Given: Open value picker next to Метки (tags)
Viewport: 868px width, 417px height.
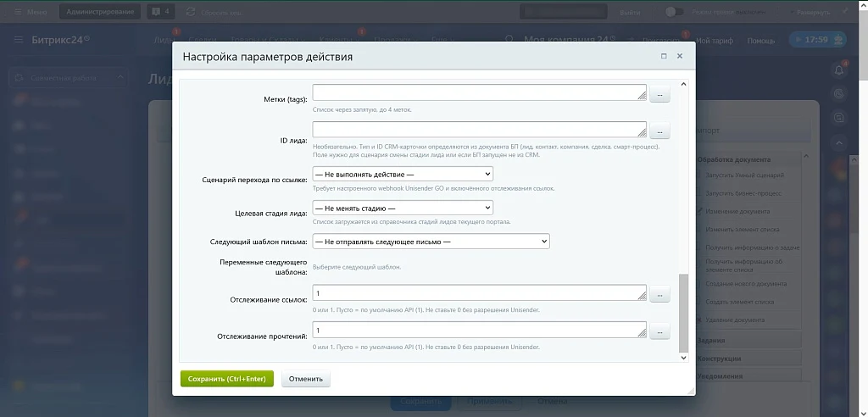Looking at the screenshot, I should click(x=659, y=94).
